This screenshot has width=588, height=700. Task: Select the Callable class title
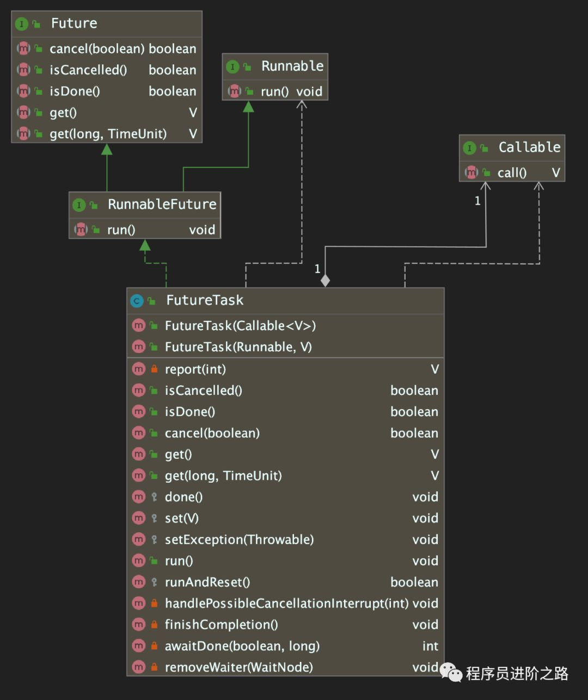click(529, 147)
